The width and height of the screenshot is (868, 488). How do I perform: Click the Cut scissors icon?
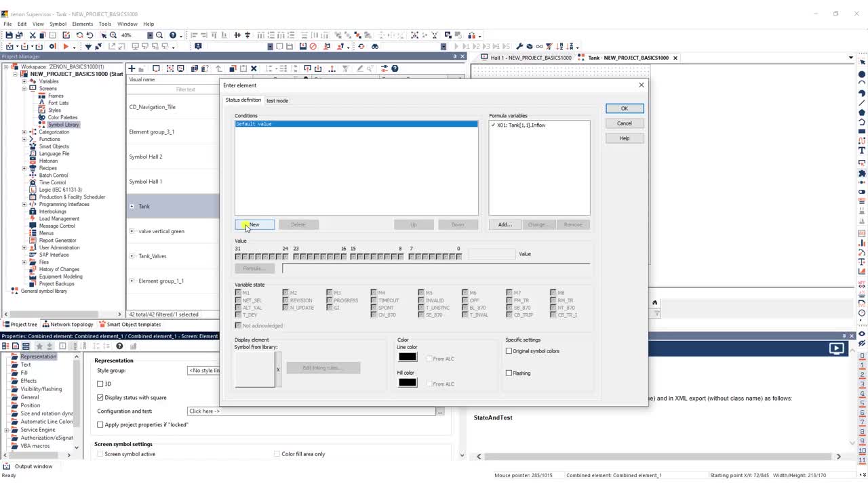[x=32, y=35]
